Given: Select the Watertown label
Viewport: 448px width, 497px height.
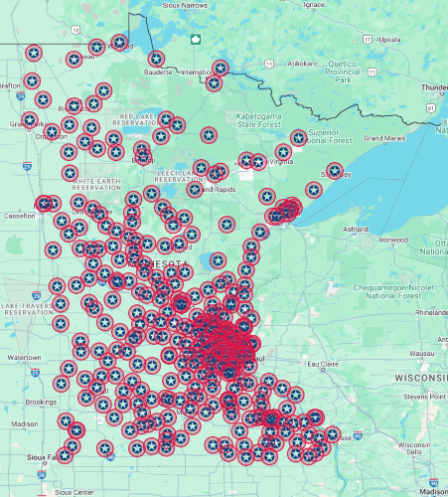Looking at the screenshot, I should click(x=24, y=358).
